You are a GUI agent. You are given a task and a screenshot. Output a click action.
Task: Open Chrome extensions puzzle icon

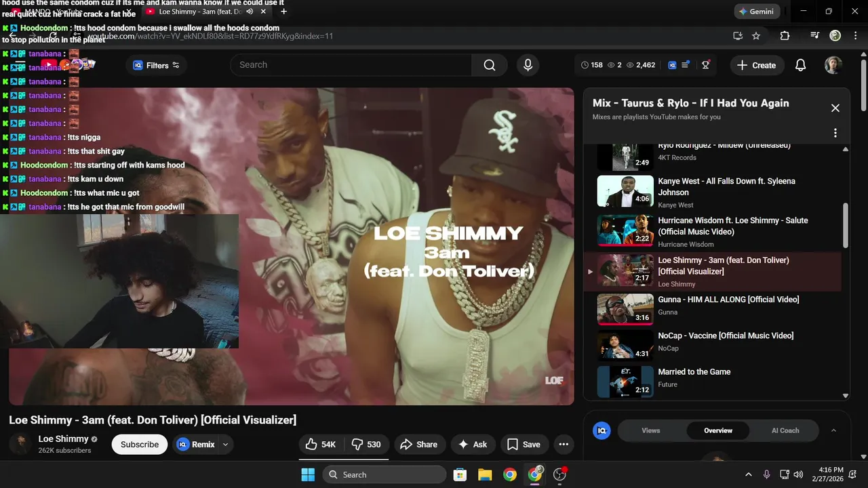tap(785, 36)
